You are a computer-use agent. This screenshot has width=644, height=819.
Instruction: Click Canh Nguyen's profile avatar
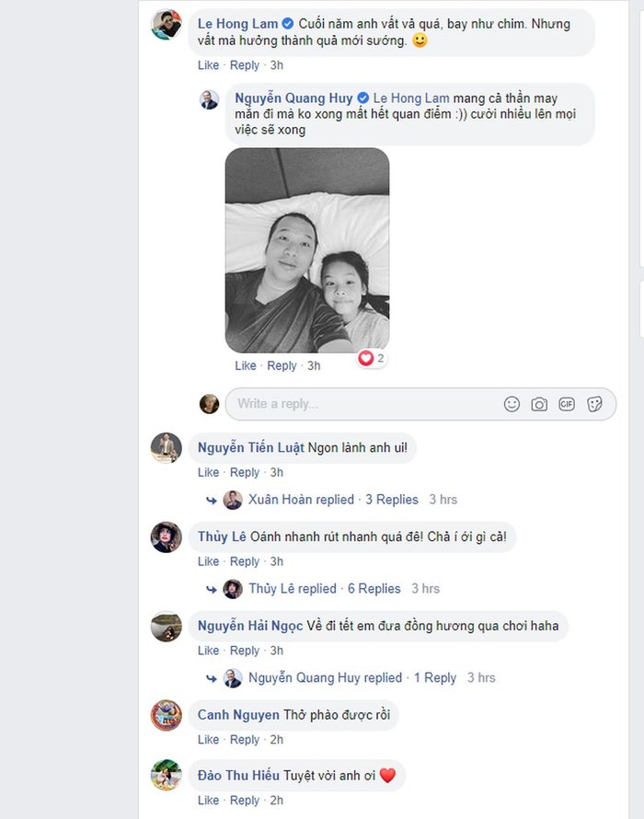tap(167, 716)
